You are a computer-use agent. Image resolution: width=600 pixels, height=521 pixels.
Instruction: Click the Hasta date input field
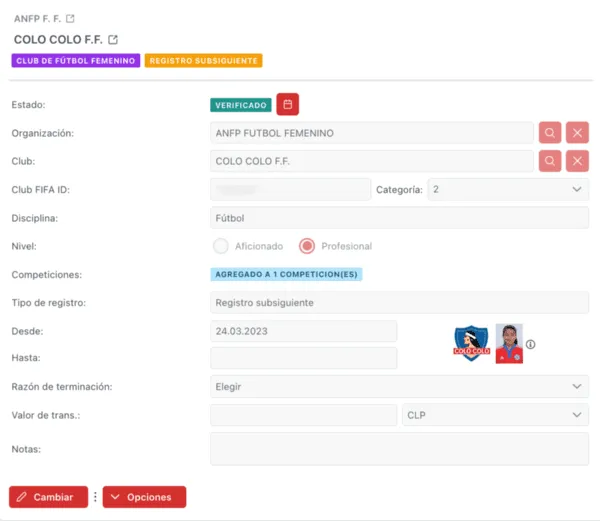303,358
